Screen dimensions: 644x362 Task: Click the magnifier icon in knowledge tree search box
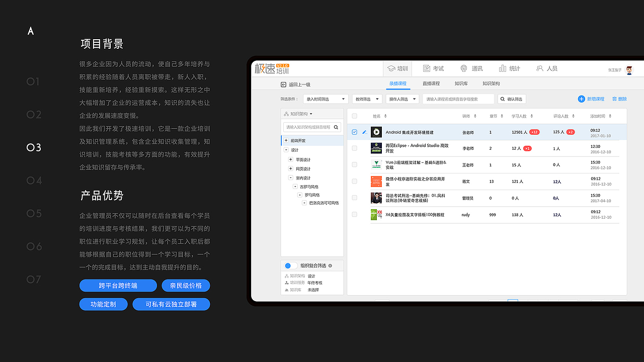[336, 127]
